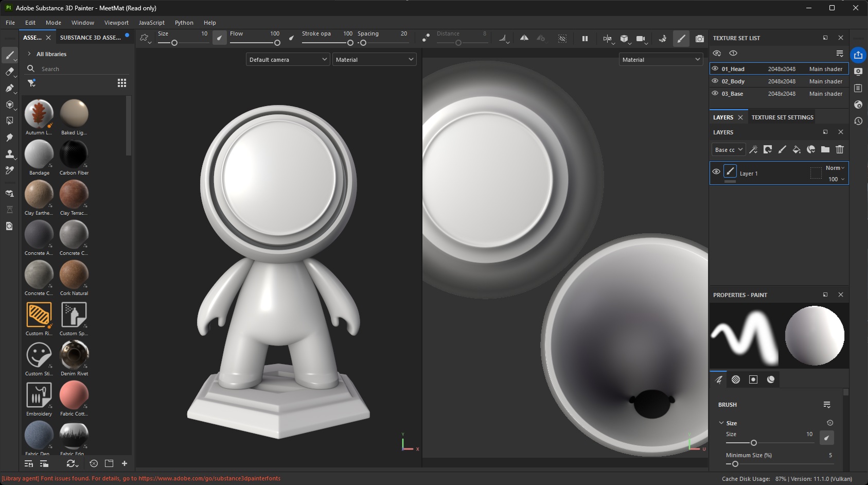The image size is (868, 485).
Task: Open the Default camera dropdown
Action: (288, 60)
